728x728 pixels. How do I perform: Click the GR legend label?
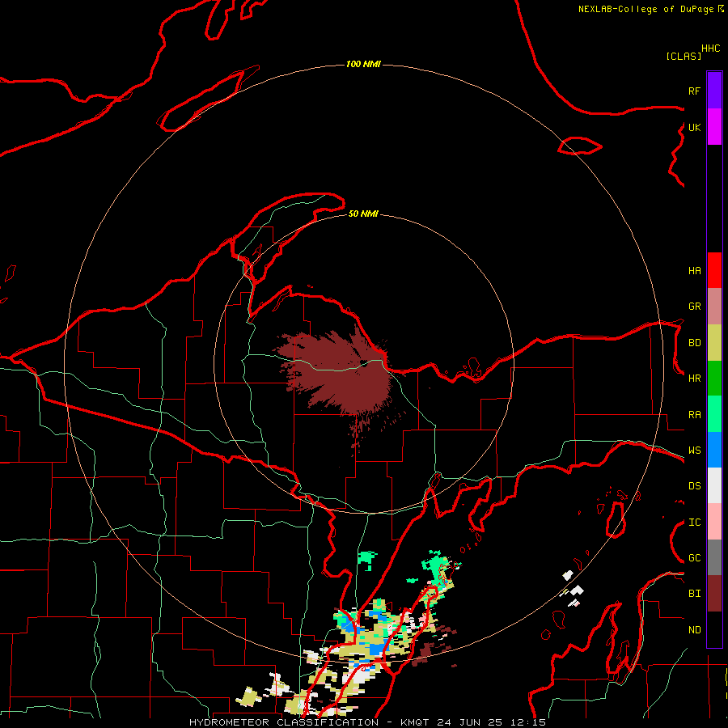(694, 307)
